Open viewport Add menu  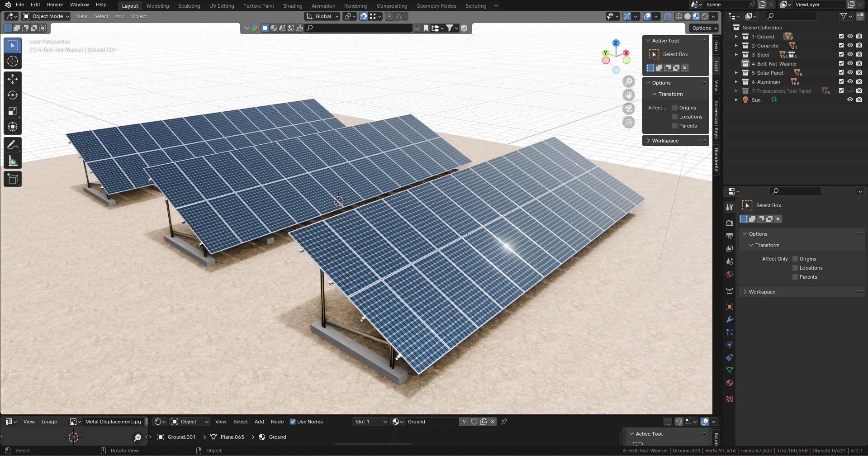pos(120,16)
